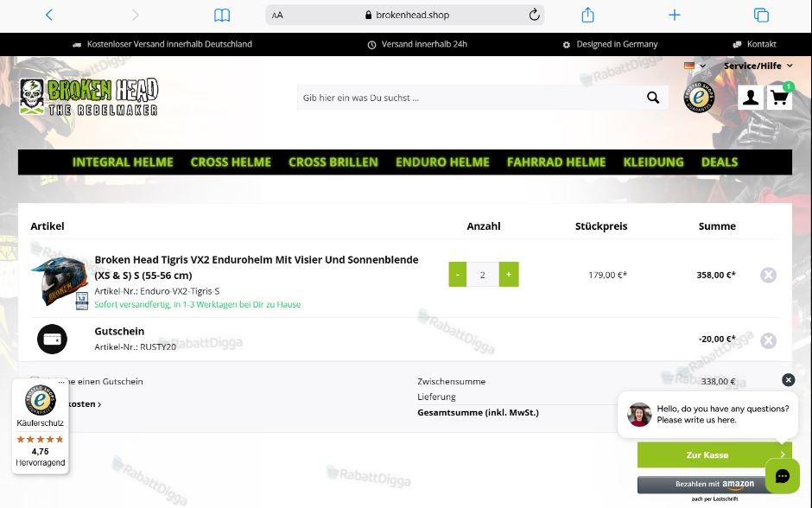
Task: Remove the RUSTY20 Gutschein from cart
Action: [768, 340]
